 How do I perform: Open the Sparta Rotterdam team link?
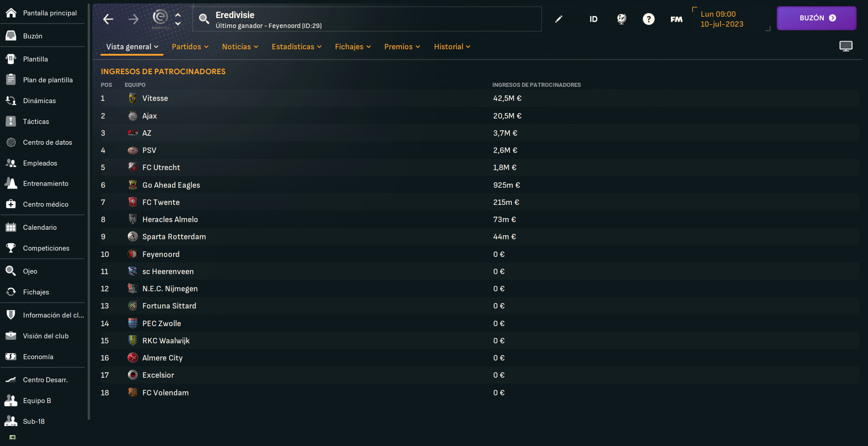174,237
